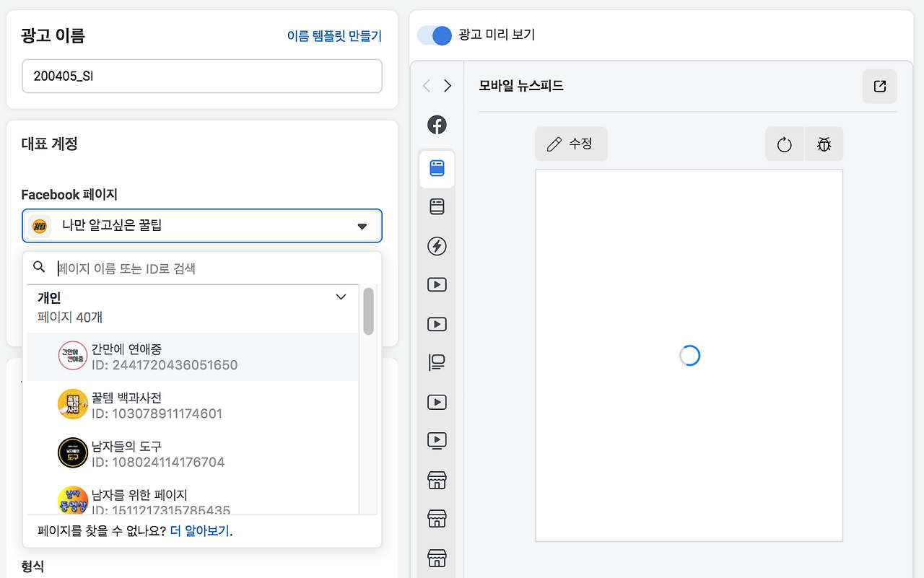Click the 수정 button above the preview
The width and height of the screenshot is (924, 578).
(x=571, y=144)
